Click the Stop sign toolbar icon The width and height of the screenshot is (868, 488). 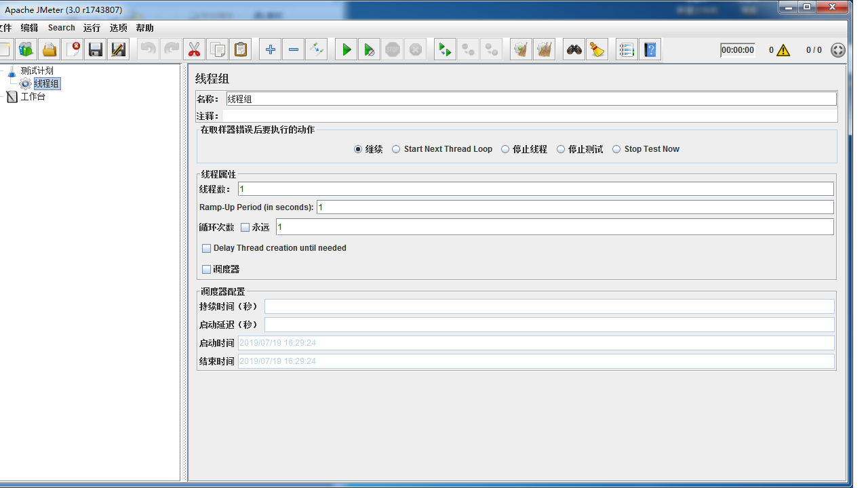coord(393,49)
